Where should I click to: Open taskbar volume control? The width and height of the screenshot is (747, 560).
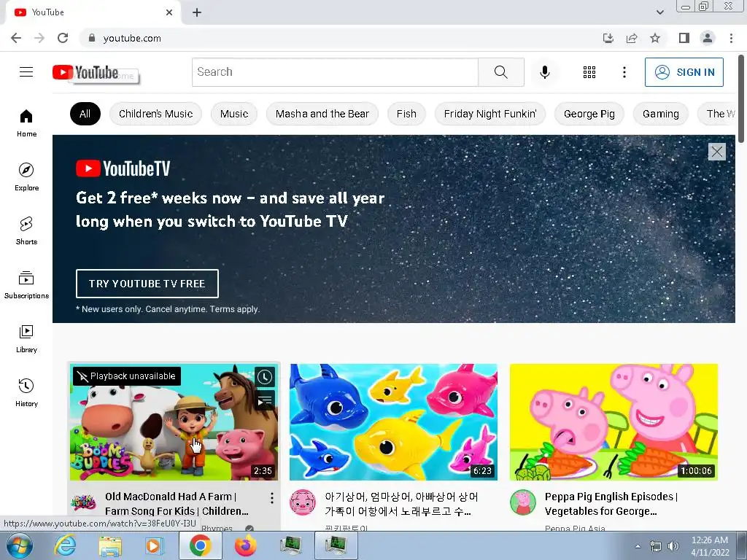(x=673, y=546)
